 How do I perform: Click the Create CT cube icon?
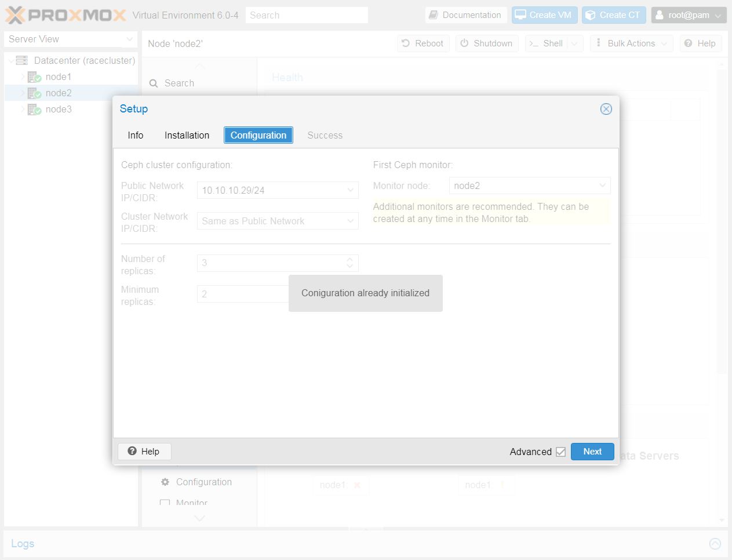[591, 15]
